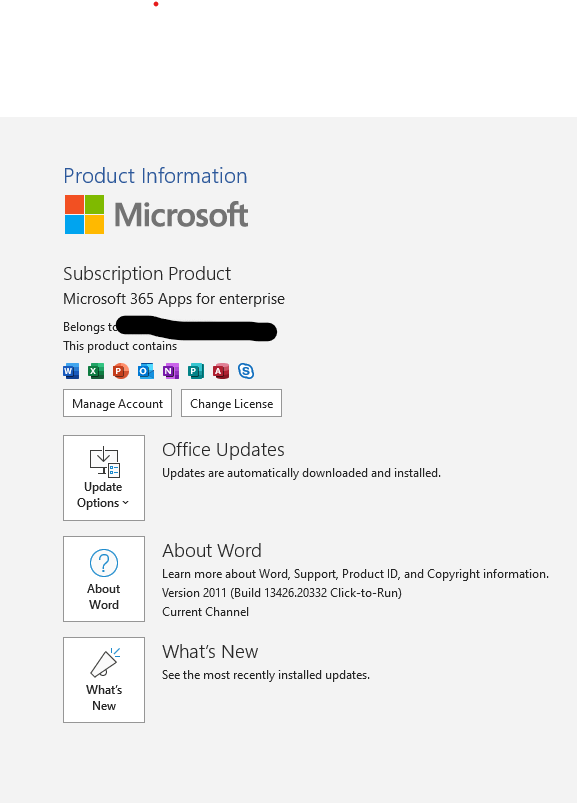Click the Skype for Business icon
The height and width of the screenshot is (803, 577).
click(246, 371)
